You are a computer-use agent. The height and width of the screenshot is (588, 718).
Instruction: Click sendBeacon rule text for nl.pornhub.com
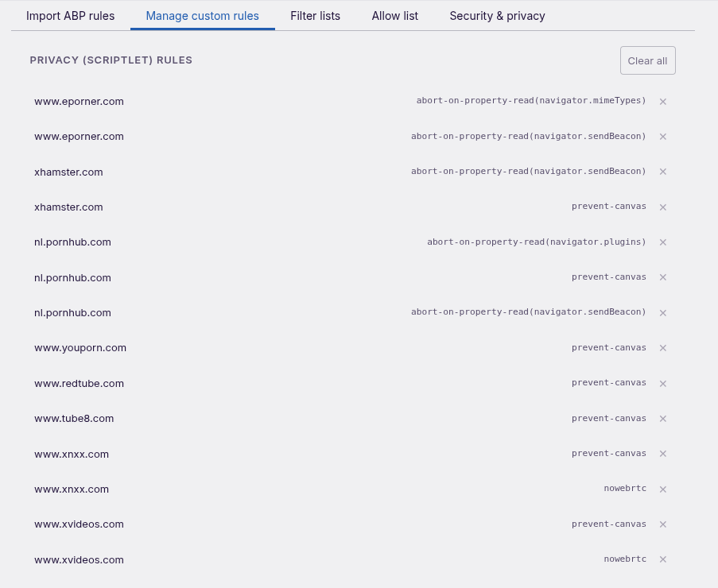(529, 312)
